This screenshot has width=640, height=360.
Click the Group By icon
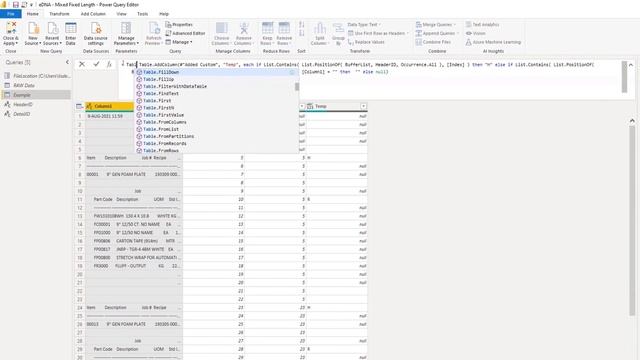[x=338, y=33]
